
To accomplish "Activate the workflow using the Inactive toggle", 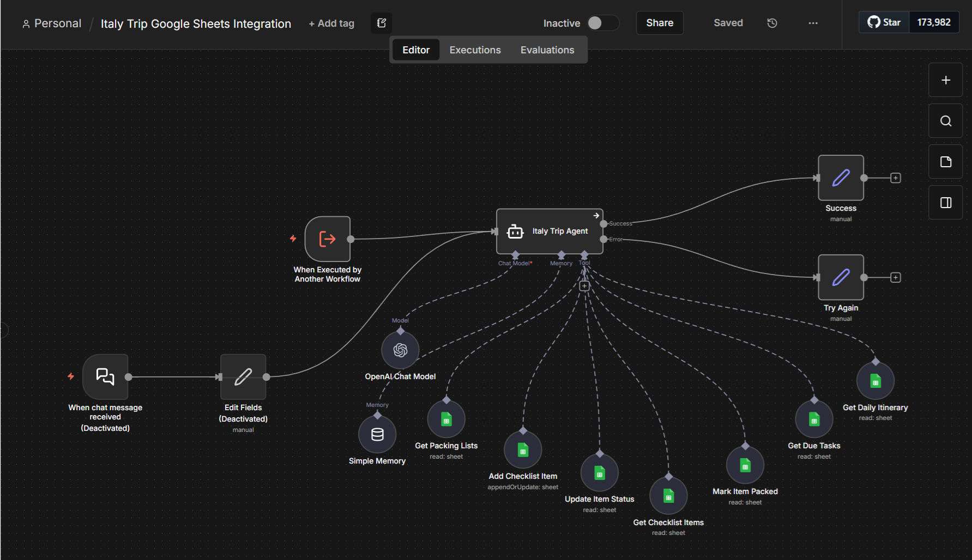I will (x=602, y=23).
